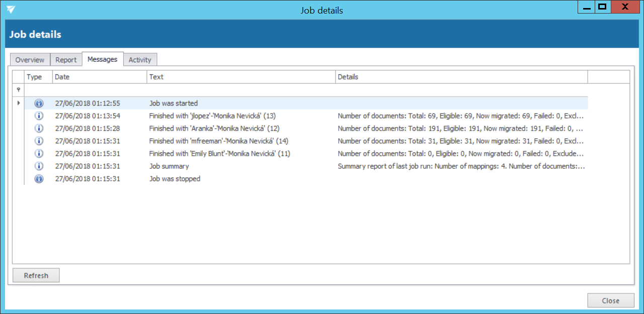Click the info icon on the jlopez row
Viewport: 644px width, 314px height.
point(39,116)
